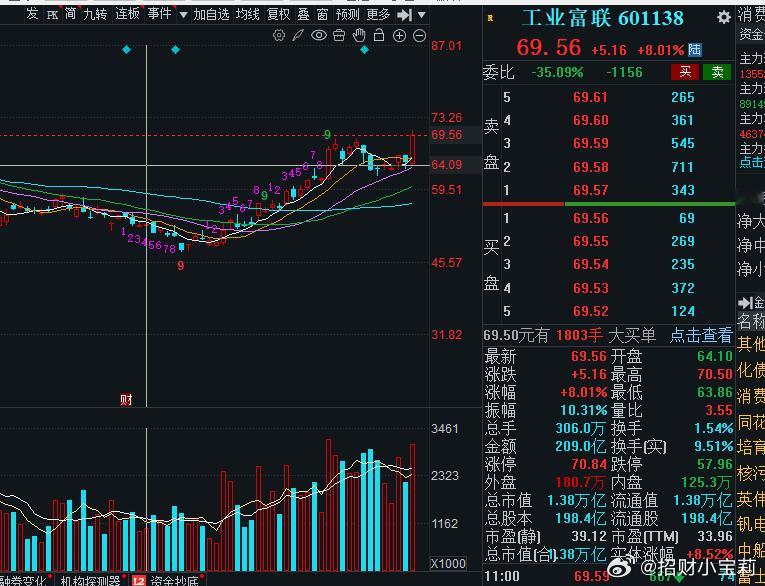Click the 委比 value -35.09%

click(x=557, y=73)
